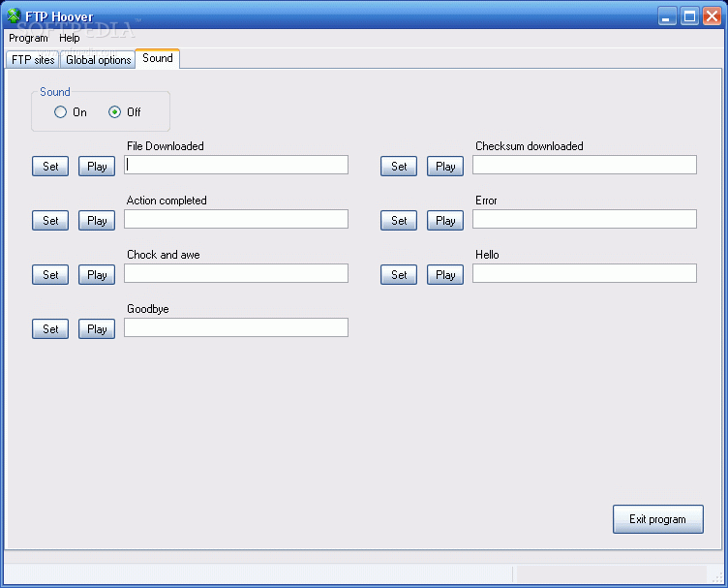The image size is (728, 588).
Task: Click the Exit program button
Action: tap(658, 519)
